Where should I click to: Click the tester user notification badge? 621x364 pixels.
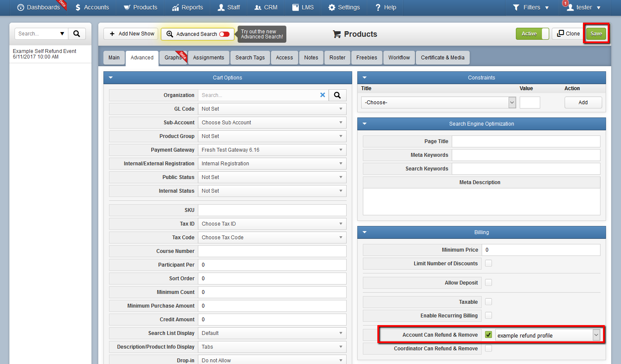[x=565, y=3]
